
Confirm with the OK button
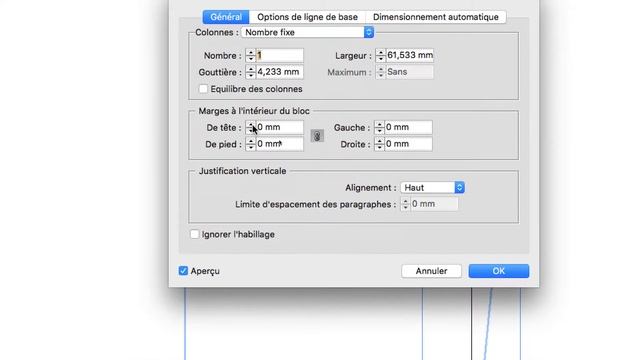[x=499, y=271]
